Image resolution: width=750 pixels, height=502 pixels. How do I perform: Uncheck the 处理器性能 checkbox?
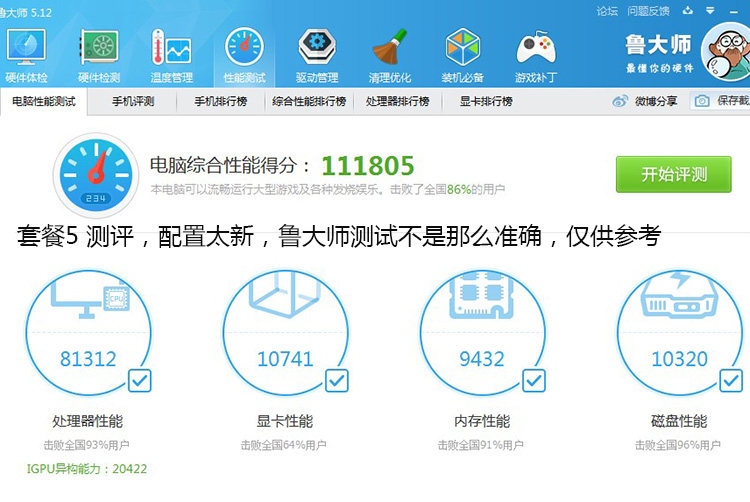140,381
